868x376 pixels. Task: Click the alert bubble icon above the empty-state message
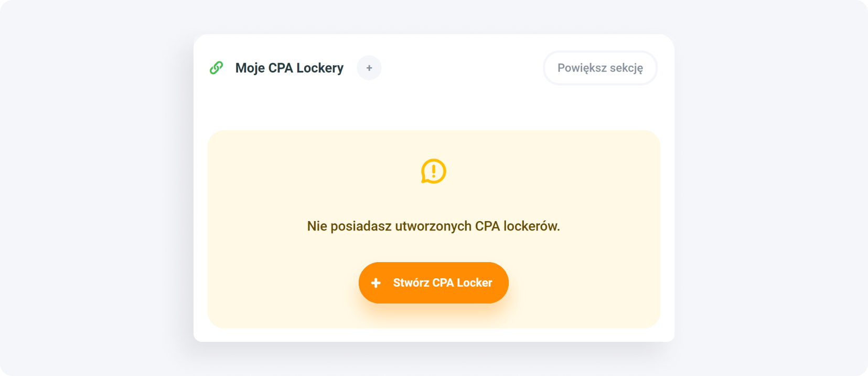433,172
